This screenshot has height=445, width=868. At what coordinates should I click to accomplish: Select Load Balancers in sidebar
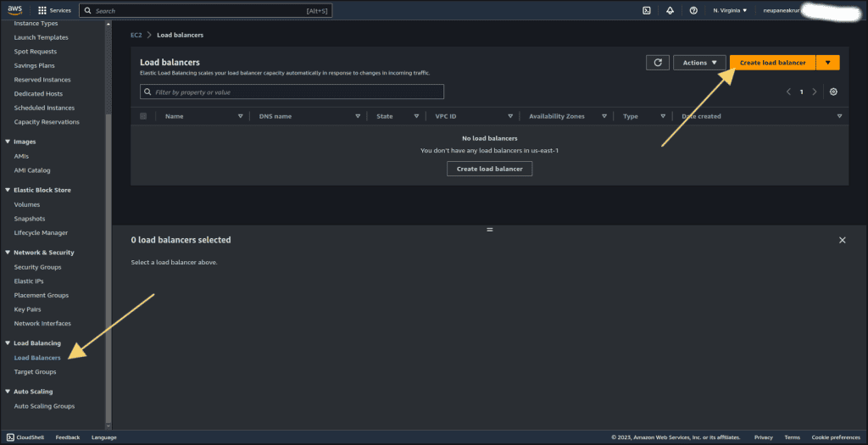[37, 358]
